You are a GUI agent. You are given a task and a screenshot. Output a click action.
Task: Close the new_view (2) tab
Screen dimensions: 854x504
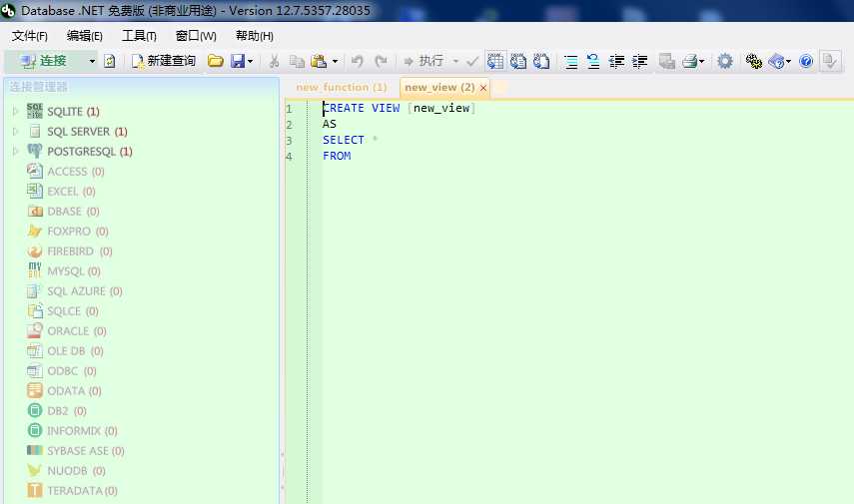tap(483, 88)
